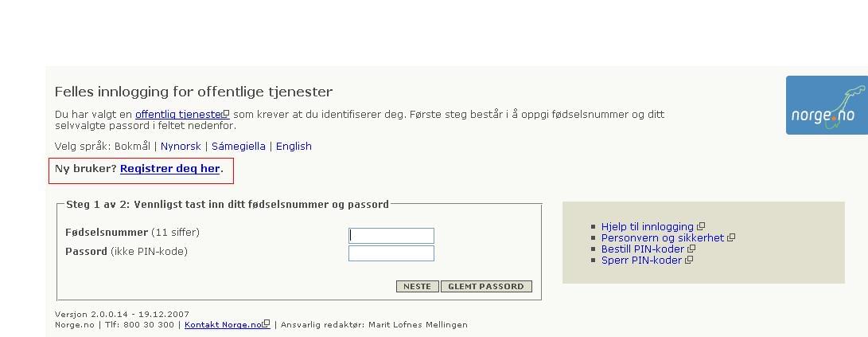Switch language to Sámegiella

tap(239, 147)
